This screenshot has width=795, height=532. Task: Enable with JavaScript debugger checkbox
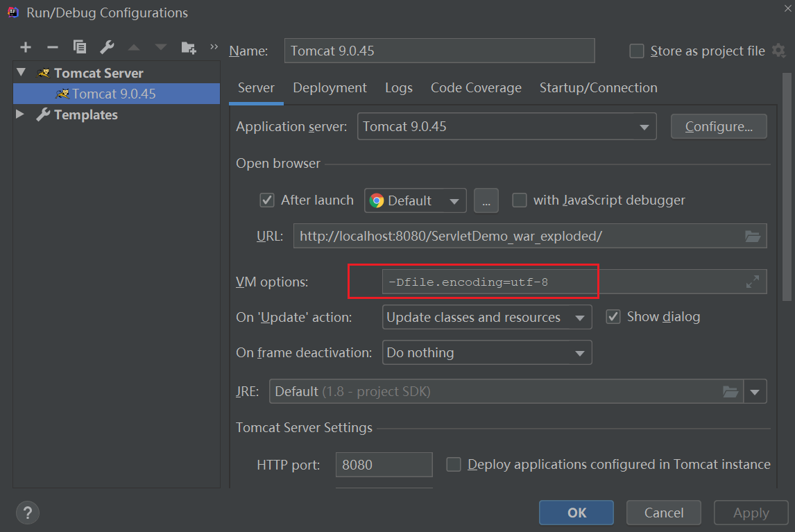point(519,200)
